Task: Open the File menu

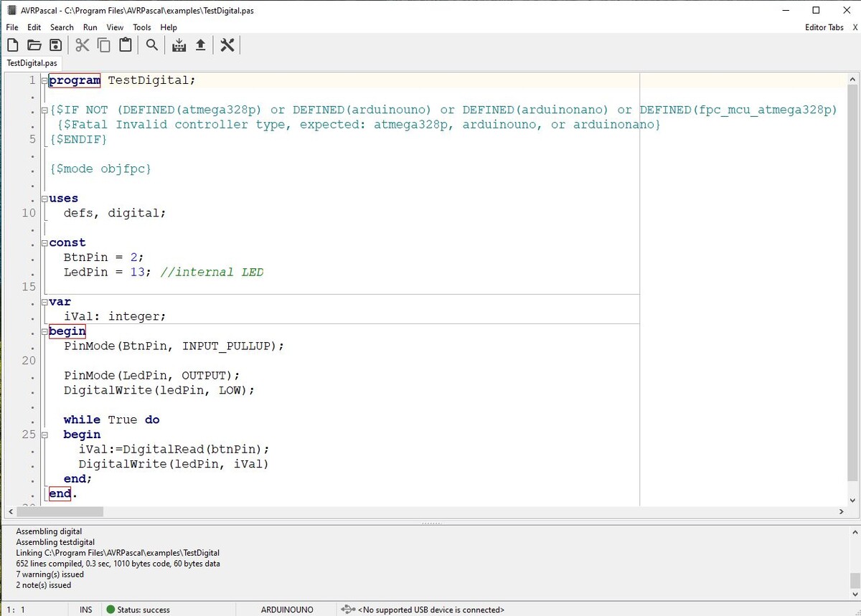Action: coord(12,27)
